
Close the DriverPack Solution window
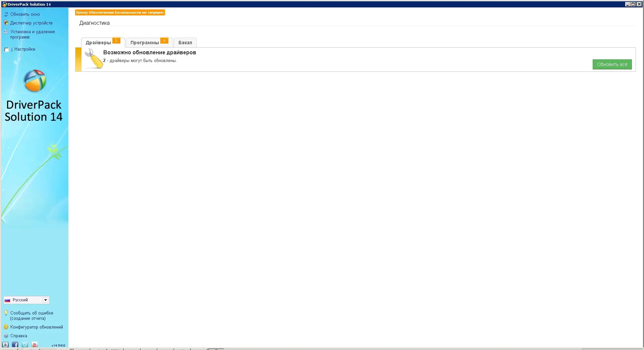pyautogui.click(x=639, y=4)
